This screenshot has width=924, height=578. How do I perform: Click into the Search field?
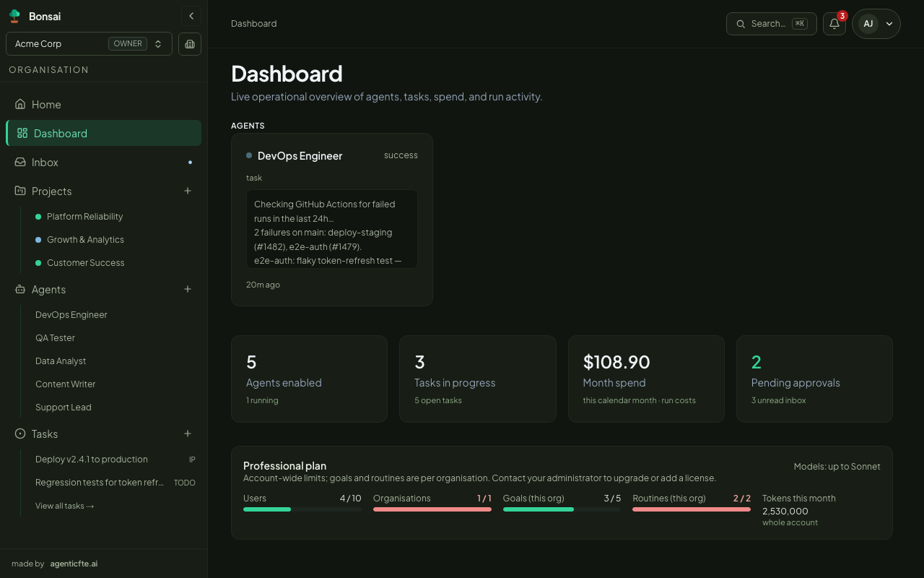[x=771, y=24]
